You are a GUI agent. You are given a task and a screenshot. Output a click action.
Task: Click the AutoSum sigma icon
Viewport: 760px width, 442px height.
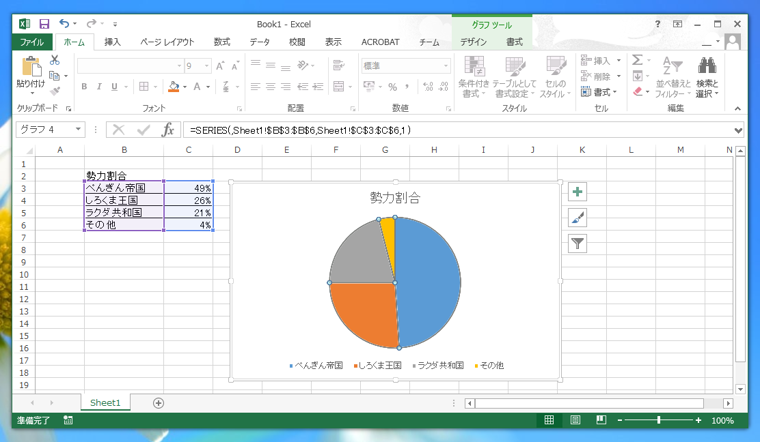pos(637,60)
